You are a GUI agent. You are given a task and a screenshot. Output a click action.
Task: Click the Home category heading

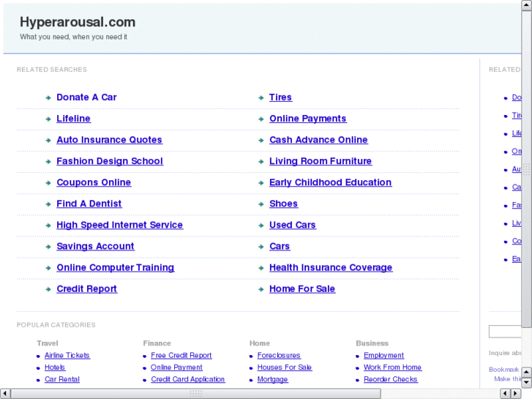click(260, 343)
